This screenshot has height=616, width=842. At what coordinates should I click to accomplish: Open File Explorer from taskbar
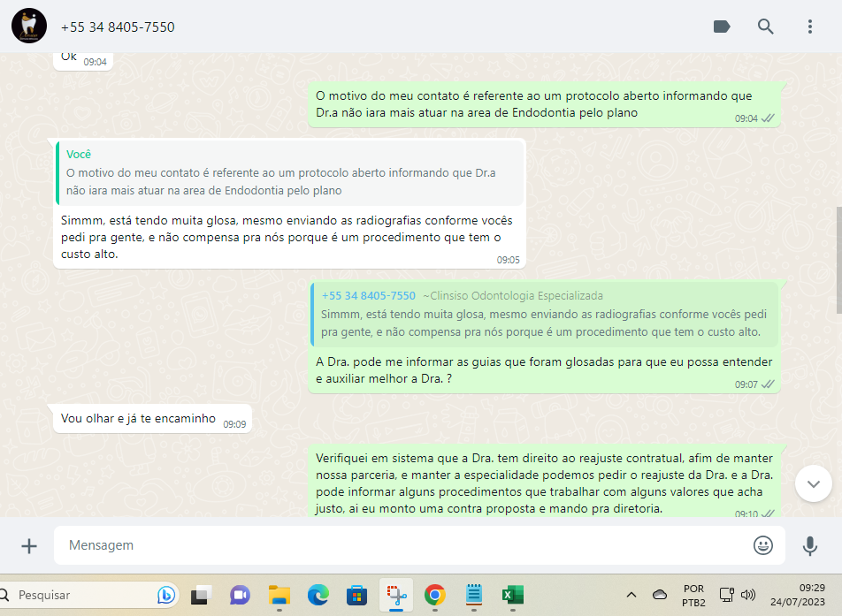point(279,595)
